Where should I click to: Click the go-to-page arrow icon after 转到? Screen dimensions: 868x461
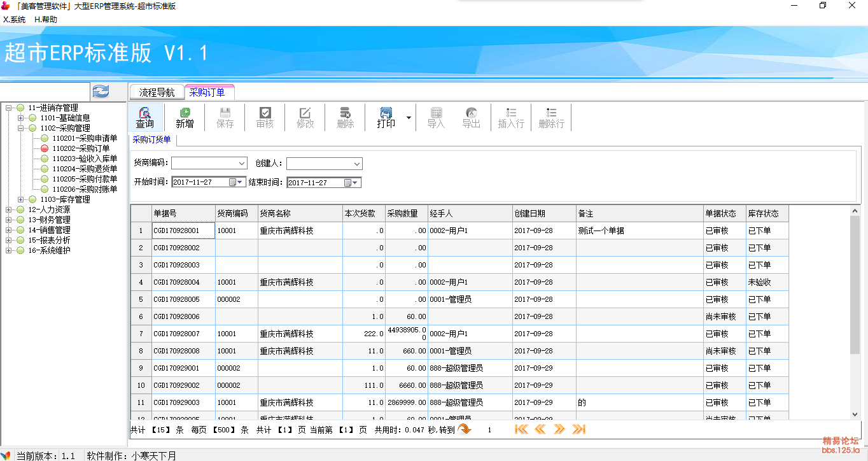(464, 430)
